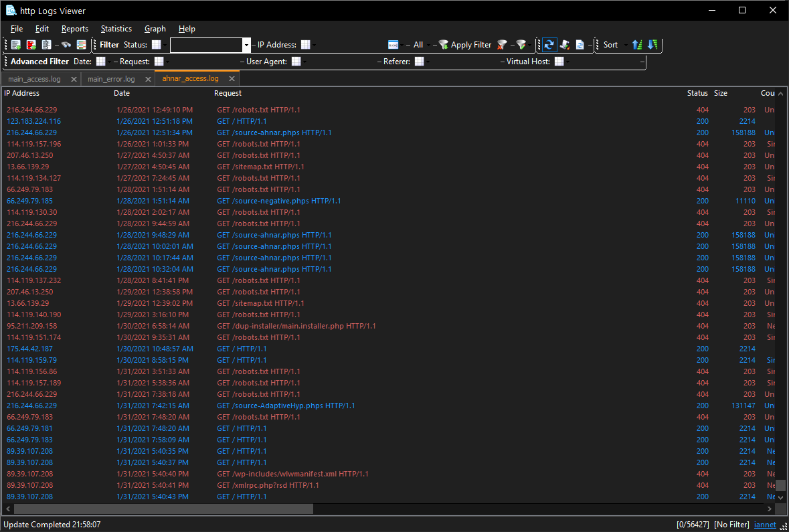This screenshot has width=789, height=532.
Task: Open the Sort dropdown
Action: [626, 45]
